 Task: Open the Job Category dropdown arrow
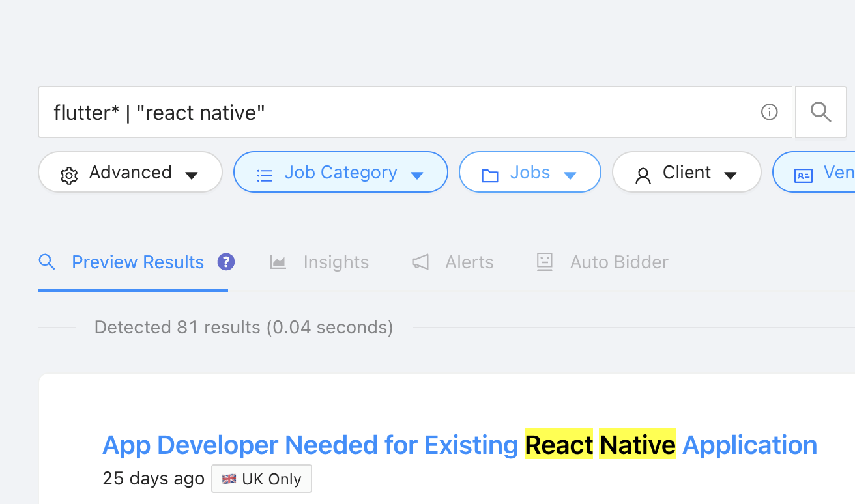(417, 175)
